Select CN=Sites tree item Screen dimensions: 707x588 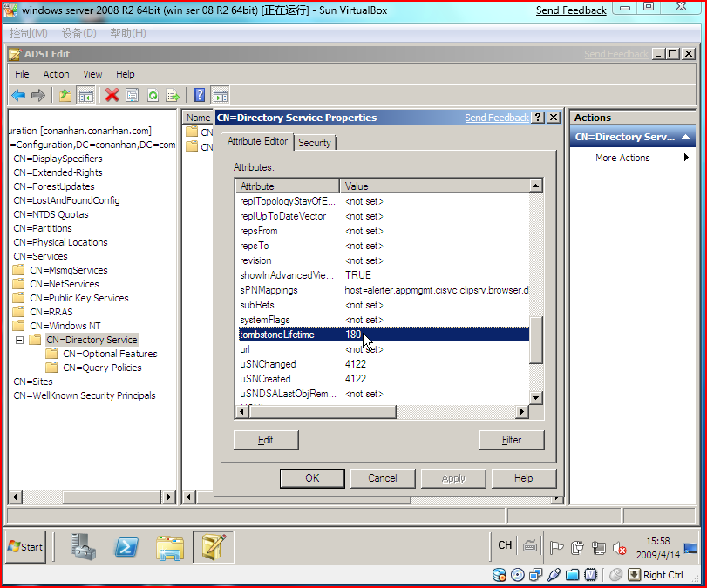coord(33,382)
